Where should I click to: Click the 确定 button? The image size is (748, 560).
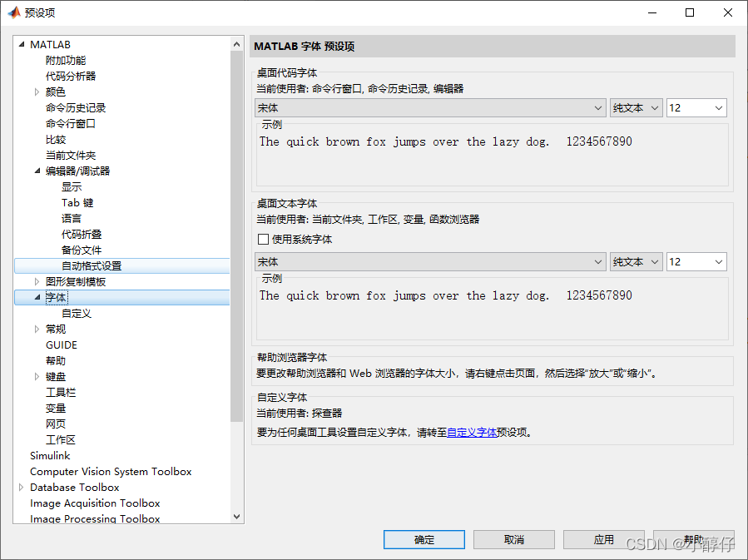tap(424, 539)
